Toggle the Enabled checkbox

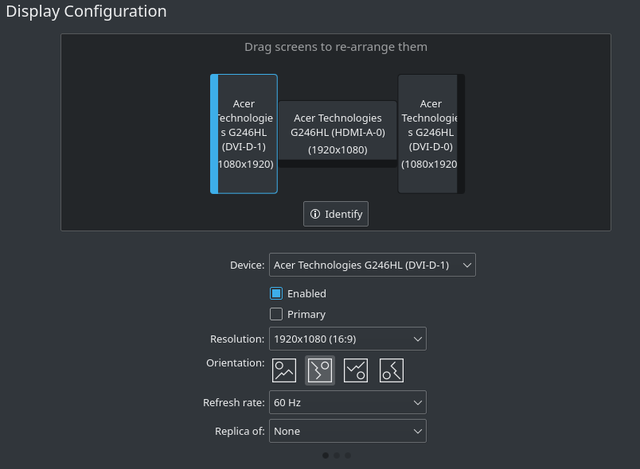pyautogui.click(x=276, y=293)
